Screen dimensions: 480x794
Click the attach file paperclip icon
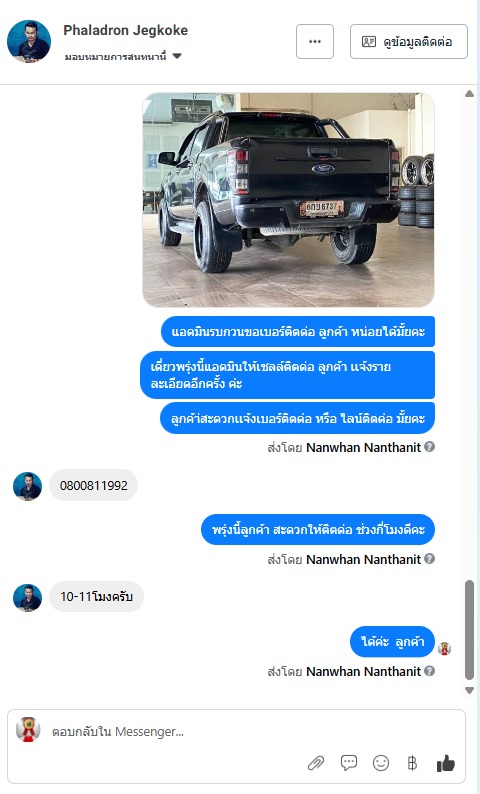316,763
